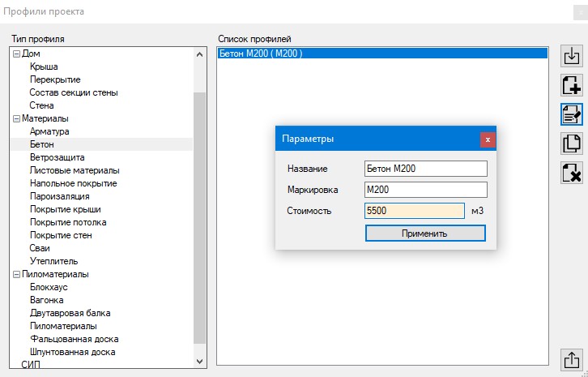Delete the selected profile with X icon

pos(572,172)
